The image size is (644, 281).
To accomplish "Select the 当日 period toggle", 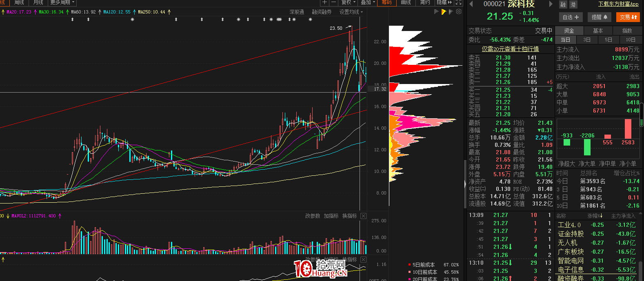I will pos(565,40).
